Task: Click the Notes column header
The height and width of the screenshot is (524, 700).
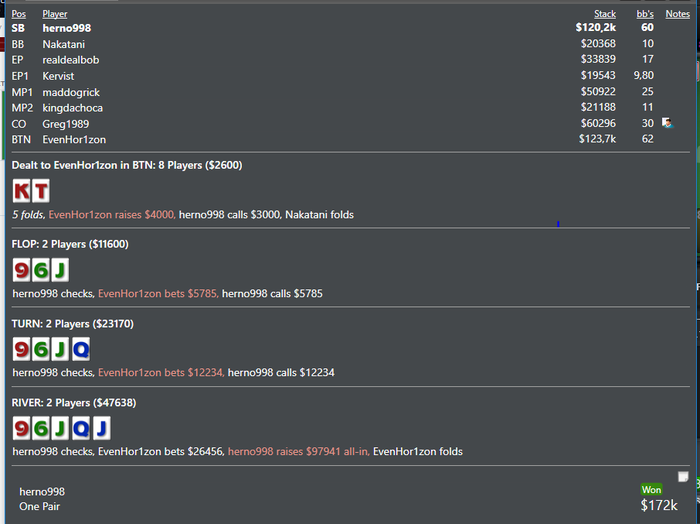Action: point(677,14)
